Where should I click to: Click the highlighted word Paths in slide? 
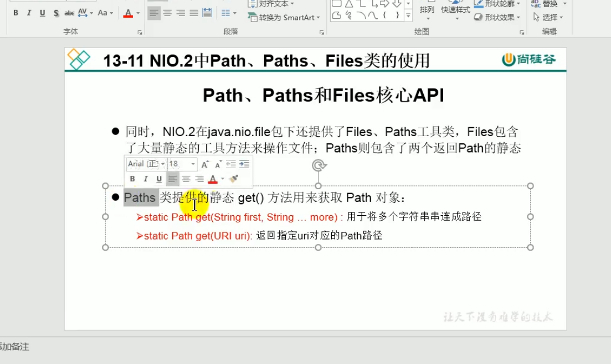point(140,198)
